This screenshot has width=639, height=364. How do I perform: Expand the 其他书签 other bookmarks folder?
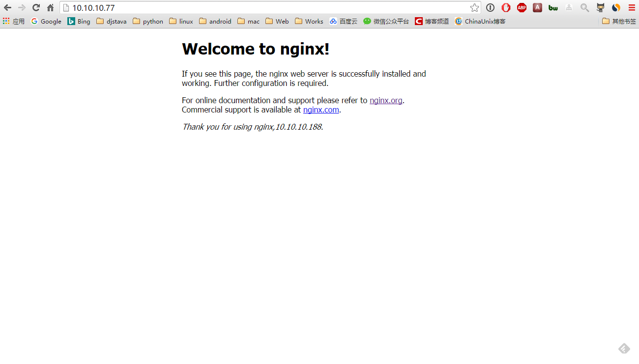(619, 21)
